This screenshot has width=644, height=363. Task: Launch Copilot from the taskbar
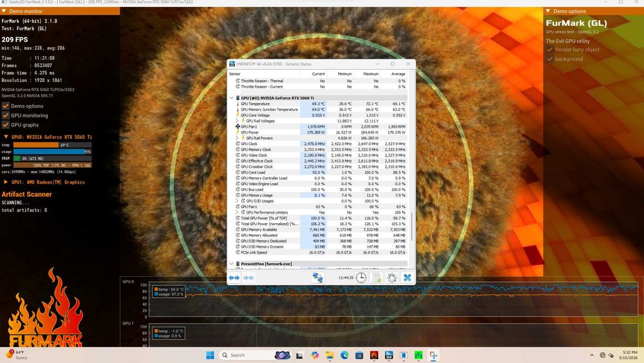pyautogui.click(x=315, y=355)
